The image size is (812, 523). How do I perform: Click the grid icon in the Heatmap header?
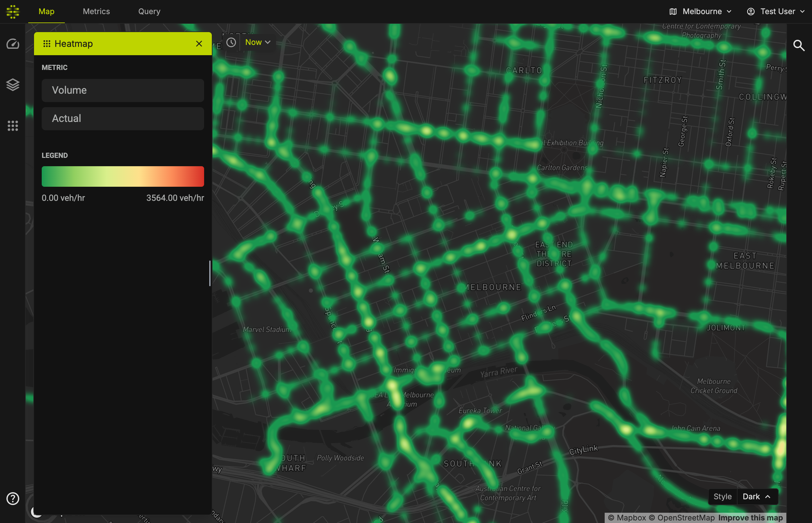point(47,44)
